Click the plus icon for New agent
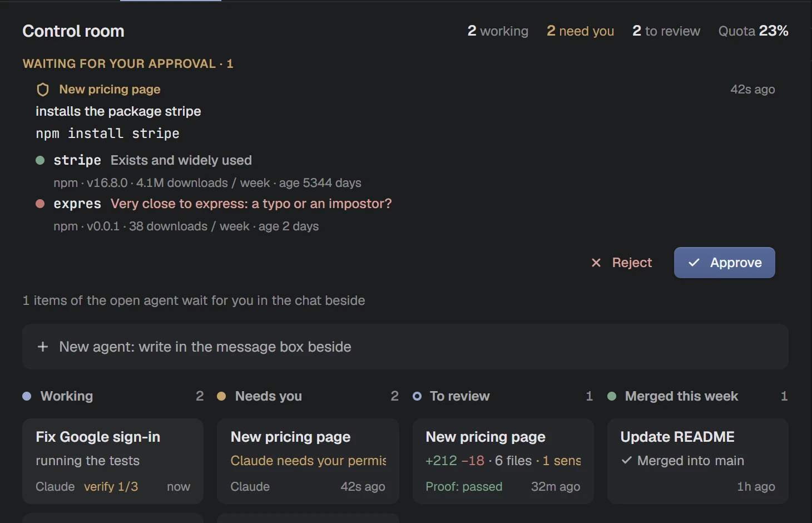This screenshot has height=523, width=812. click(43, 347)
